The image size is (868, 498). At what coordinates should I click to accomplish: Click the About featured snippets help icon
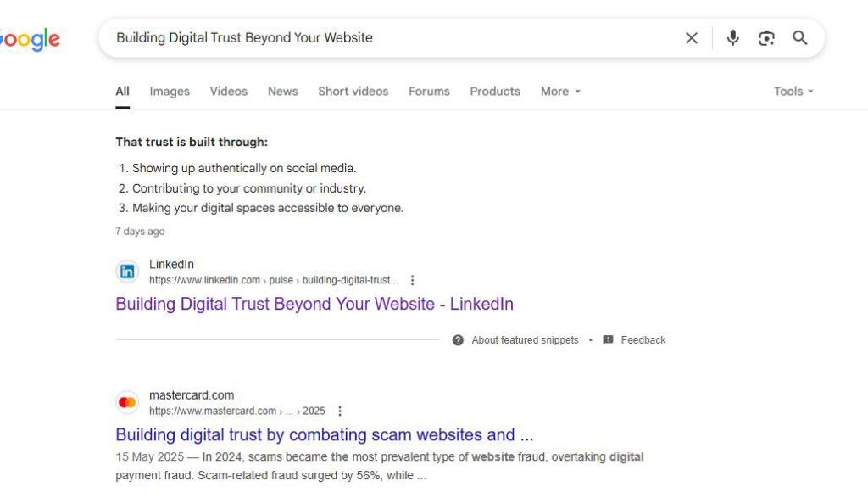458,340
